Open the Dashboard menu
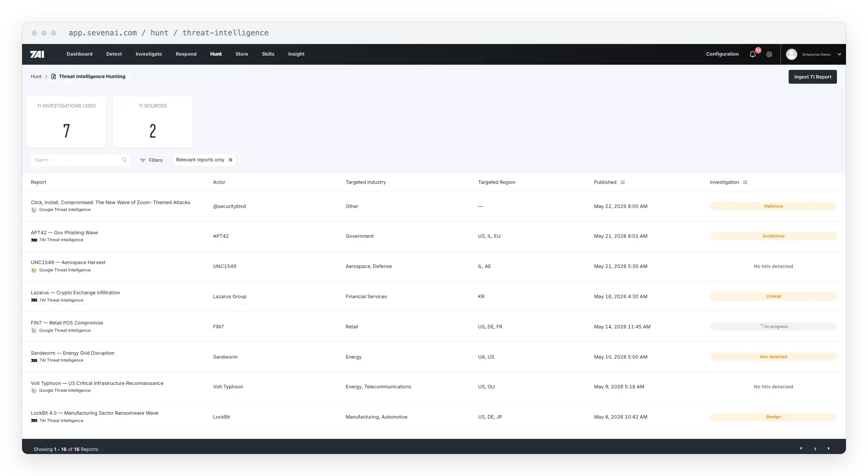The width and height of the screenshot is (868, 476). tap(79, 54)
